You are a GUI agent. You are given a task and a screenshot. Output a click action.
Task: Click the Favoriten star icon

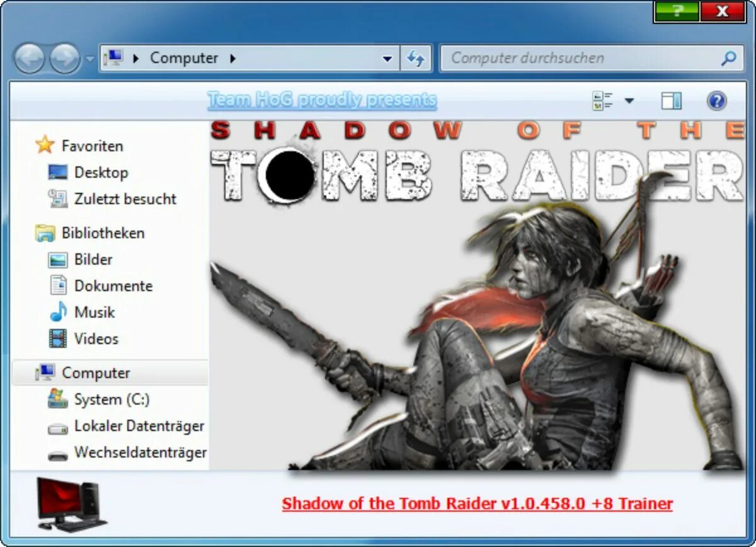[x=45, y=145]
